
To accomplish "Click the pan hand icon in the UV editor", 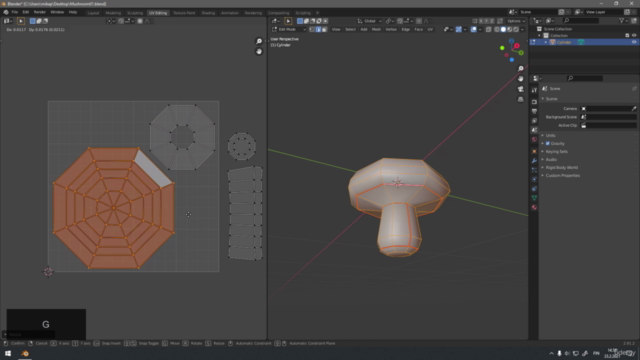I will (x=259, y=51).
